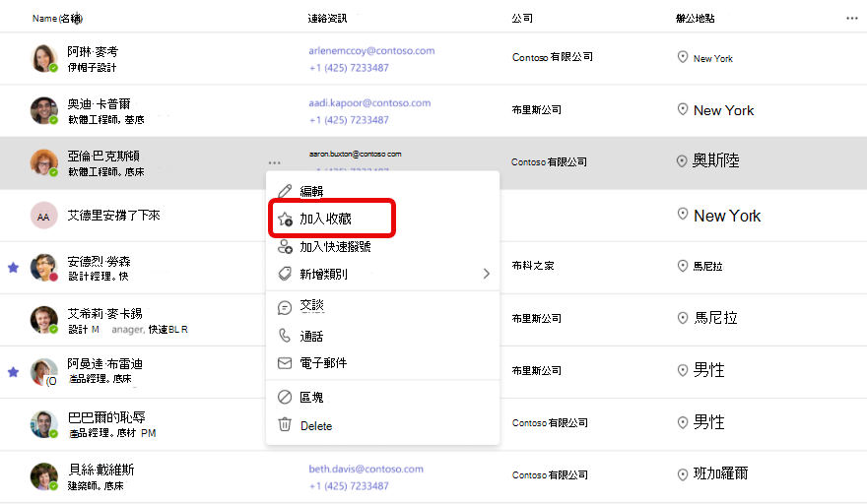Click the AA initials avatar

click(x=43, y=217)
